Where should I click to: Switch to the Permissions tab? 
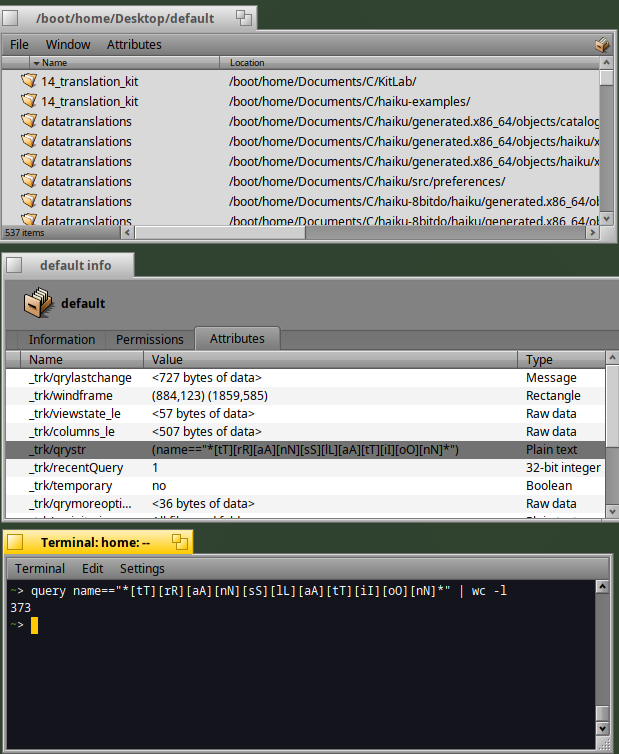click(150, 339)
